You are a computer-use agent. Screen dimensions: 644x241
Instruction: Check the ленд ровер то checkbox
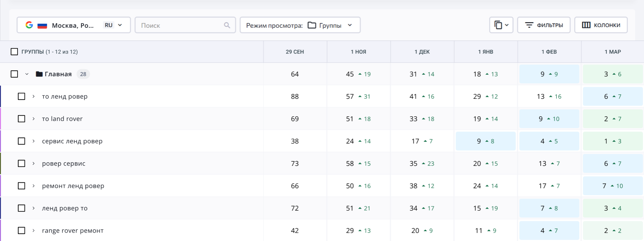point(22,208)
